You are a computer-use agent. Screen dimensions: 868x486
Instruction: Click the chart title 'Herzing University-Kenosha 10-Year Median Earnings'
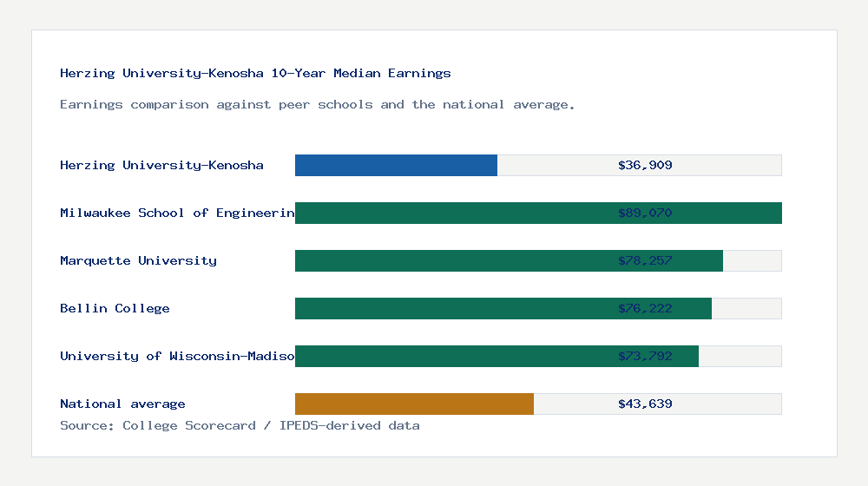pyautogui.click(x=255, y=73)
